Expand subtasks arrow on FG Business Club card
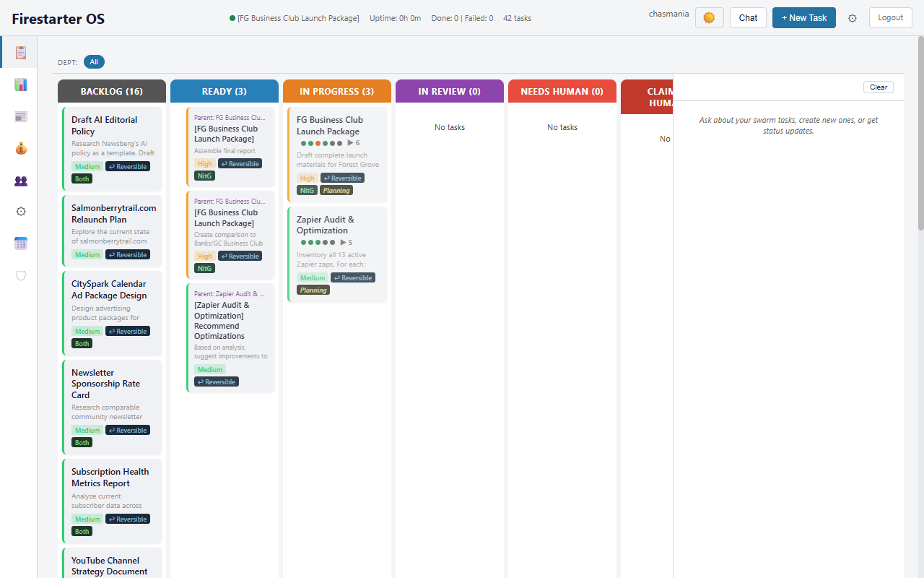 click(x=350, y=143)
